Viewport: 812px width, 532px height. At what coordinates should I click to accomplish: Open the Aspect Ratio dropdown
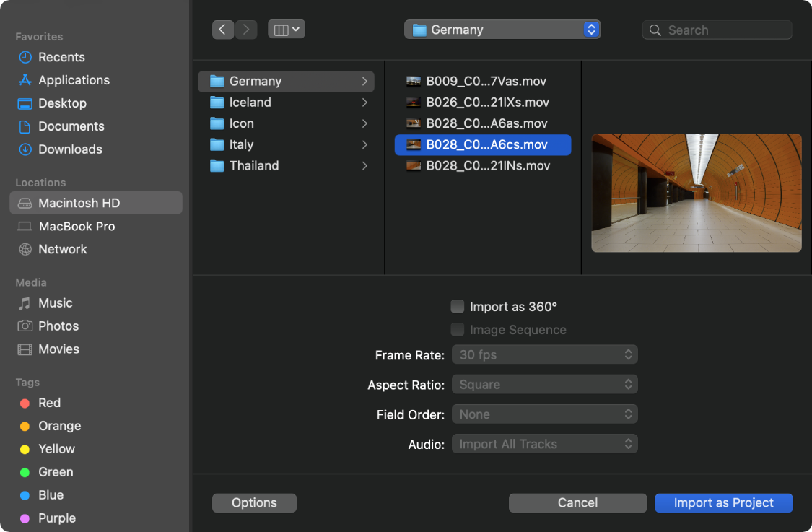[544, 385]
